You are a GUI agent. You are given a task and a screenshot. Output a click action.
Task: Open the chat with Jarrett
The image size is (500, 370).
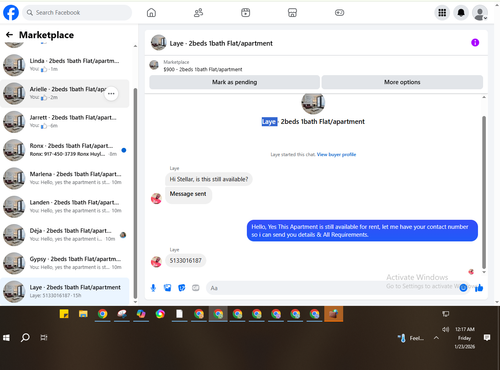coord(65,122)
